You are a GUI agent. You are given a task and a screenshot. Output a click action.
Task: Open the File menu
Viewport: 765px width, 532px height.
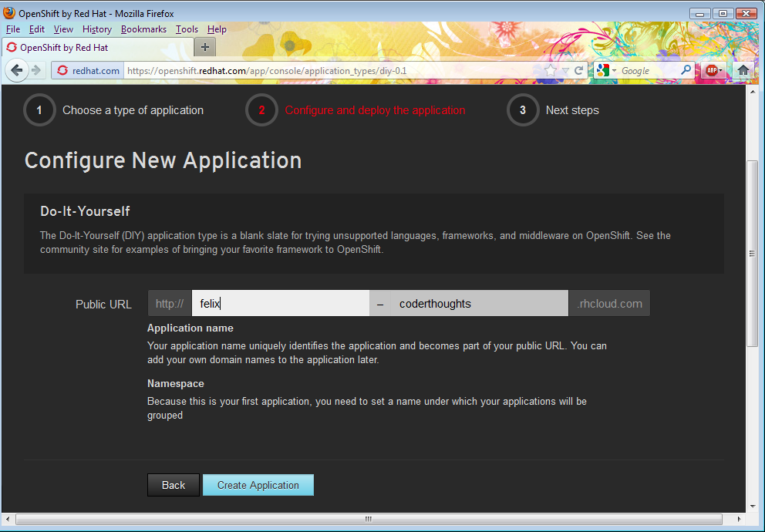(x=12, y=29)
